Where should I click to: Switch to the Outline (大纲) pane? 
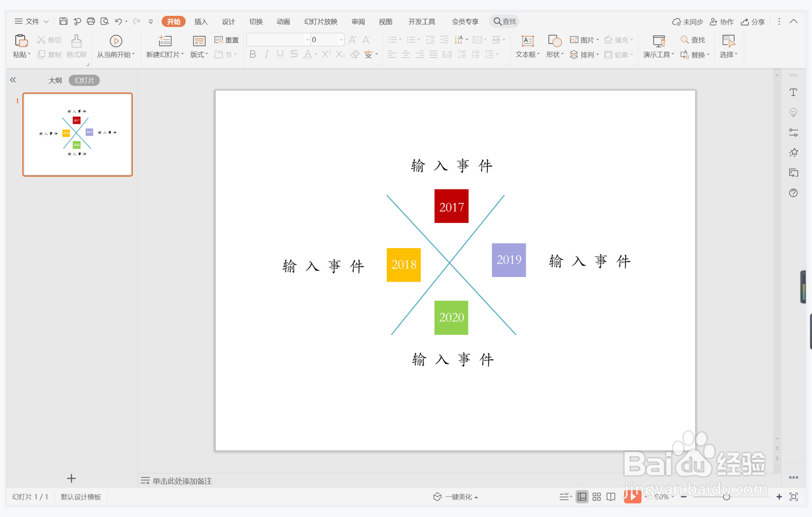point(55,80)
